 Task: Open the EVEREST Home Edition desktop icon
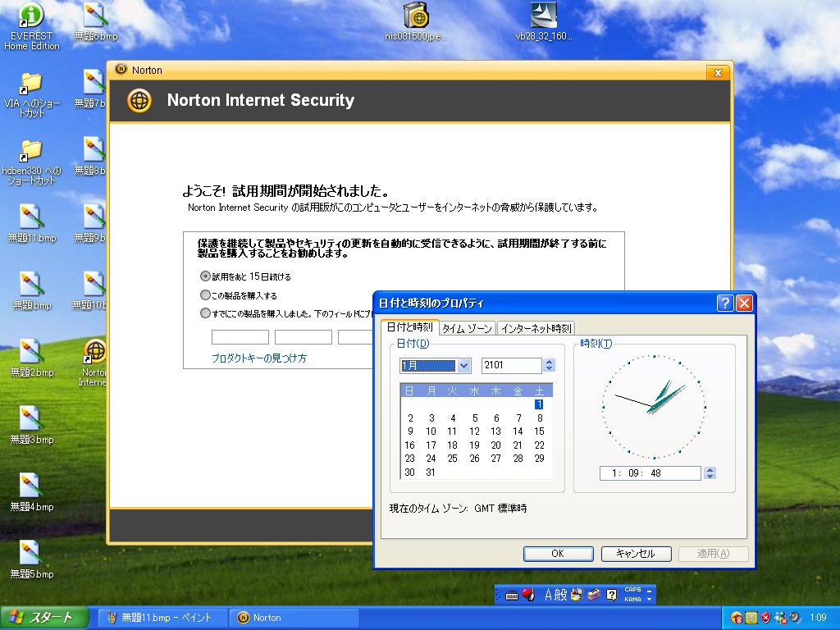click(x=32, y=27)
